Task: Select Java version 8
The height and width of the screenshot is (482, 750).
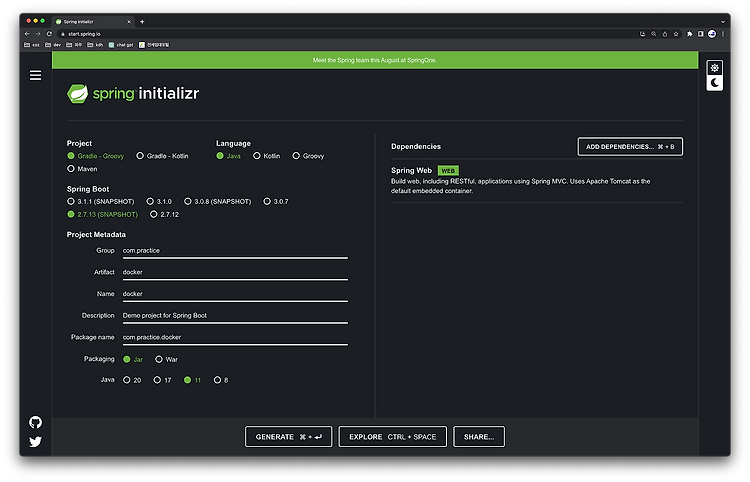Action: [221, 380]
